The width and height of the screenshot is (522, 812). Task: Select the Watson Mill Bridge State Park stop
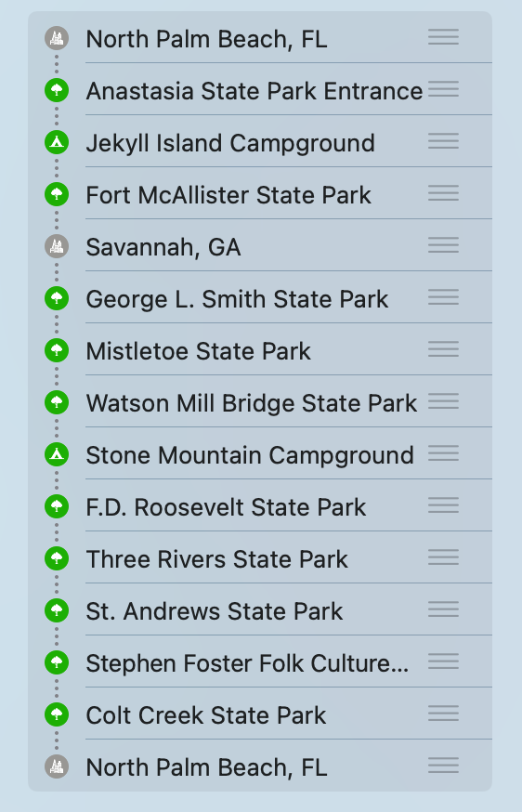[x=260, y=403]
